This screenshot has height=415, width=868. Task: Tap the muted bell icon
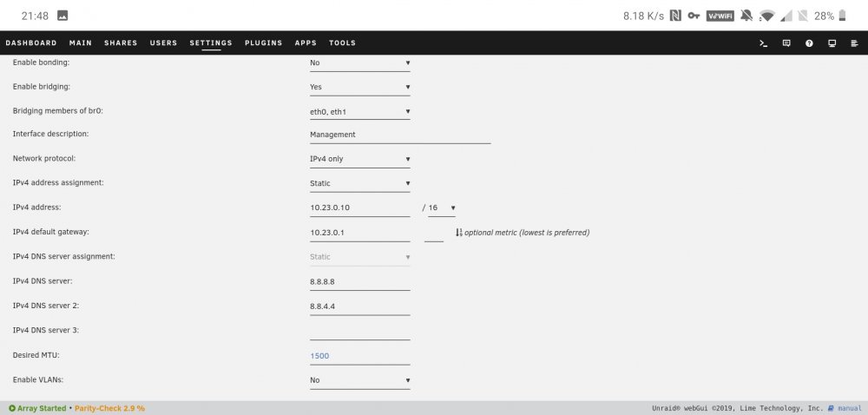click(746, 16)
